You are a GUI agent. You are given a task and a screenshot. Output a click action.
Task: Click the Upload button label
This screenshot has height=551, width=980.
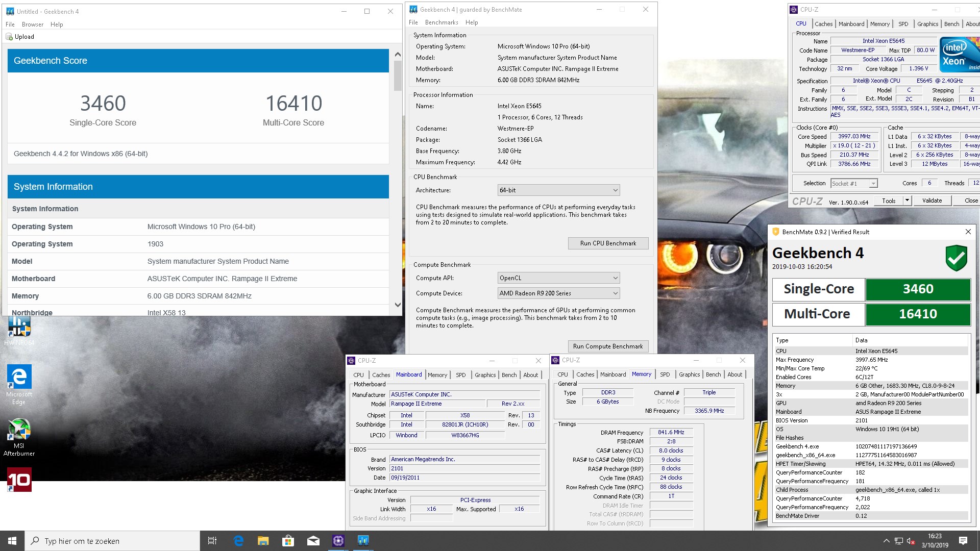point(24,37)
